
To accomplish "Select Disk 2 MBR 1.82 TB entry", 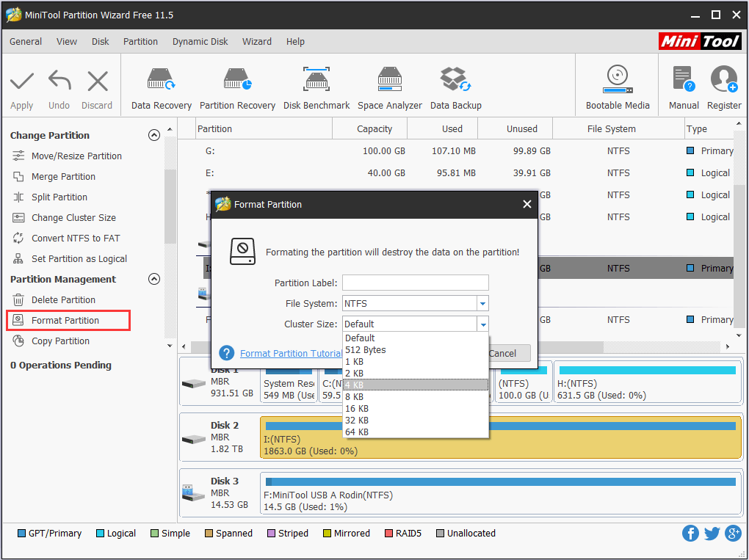I will point(220,437).
